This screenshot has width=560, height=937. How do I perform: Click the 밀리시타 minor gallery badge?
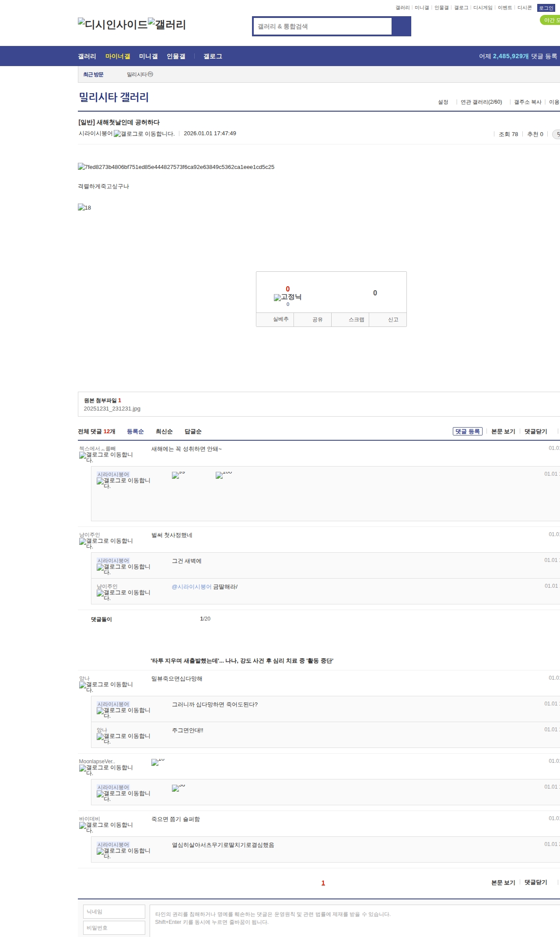(150, 74)
